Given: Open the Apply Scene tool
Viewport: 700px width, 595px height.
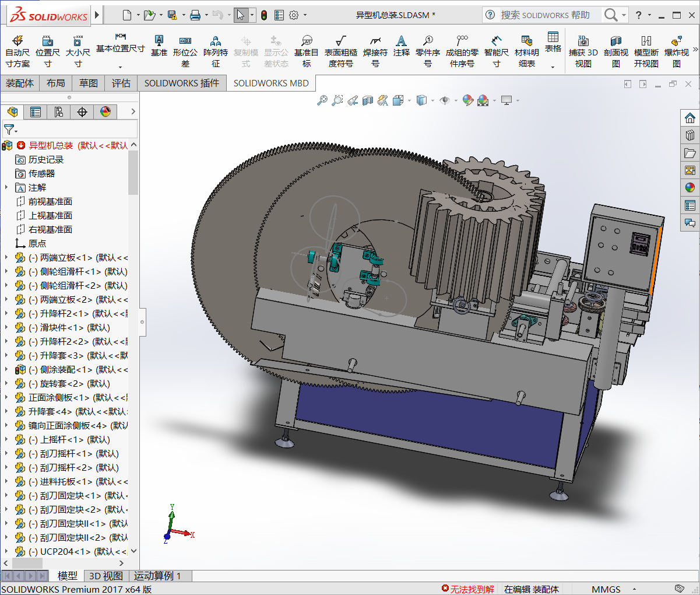Looking at the screenshot, I should [483, 100].
